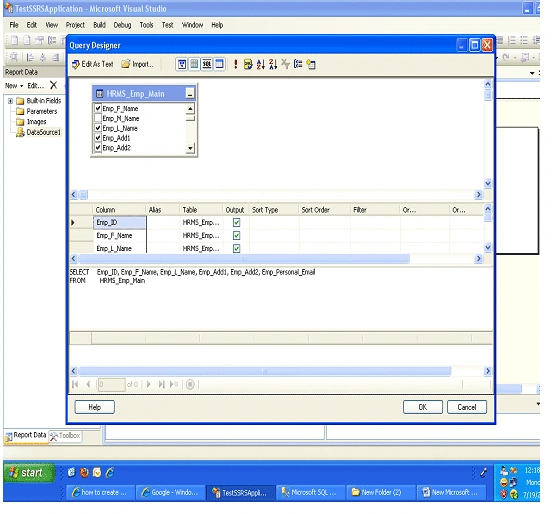Click results pane scroll left arrow

pos(74,371)
